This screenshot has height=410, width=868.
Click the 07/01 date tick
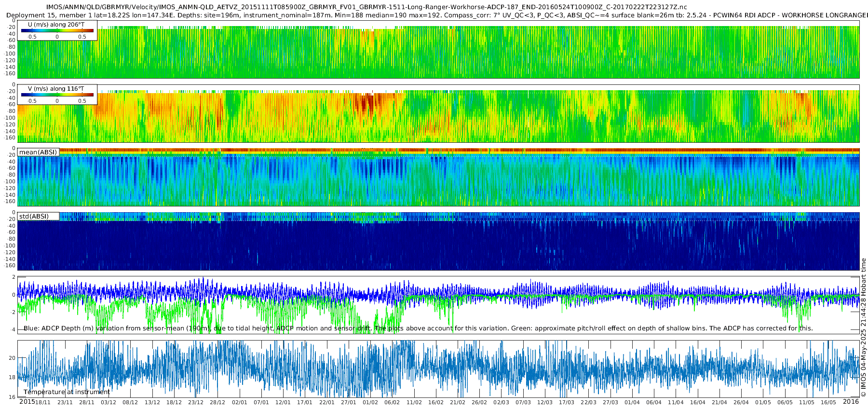click(261, 402)
